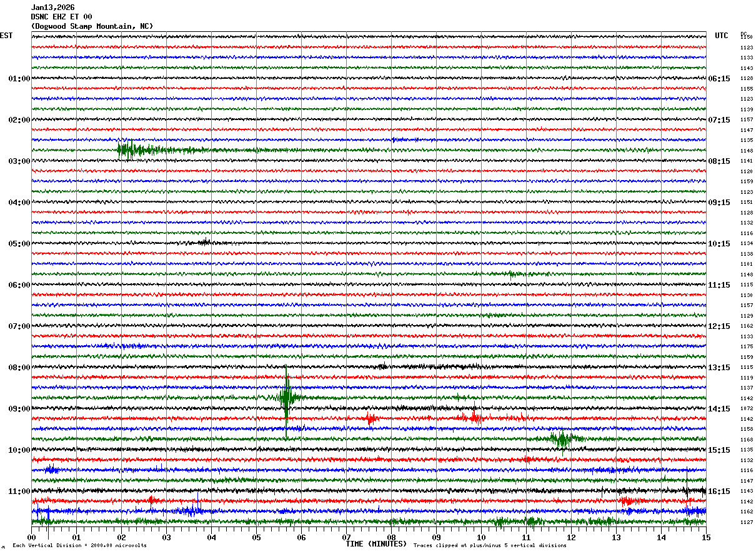This screenshot has height=554, width=756.
Task: Select the 06:00 EST row label
Action: point(19,285)
